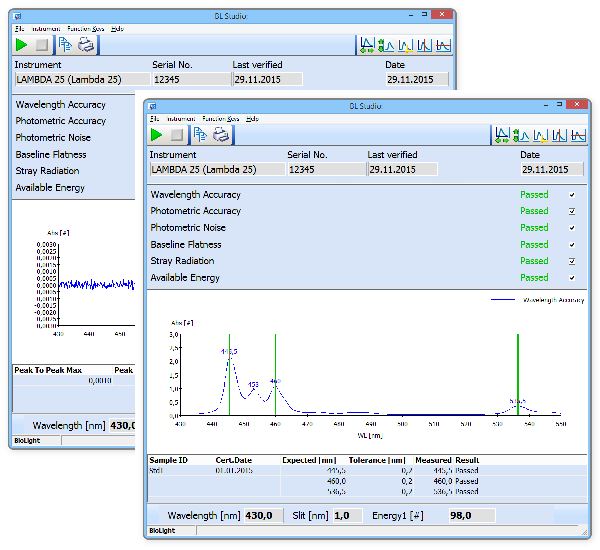Copy results using front window's copy icon
600x550 pixels.
200,135
